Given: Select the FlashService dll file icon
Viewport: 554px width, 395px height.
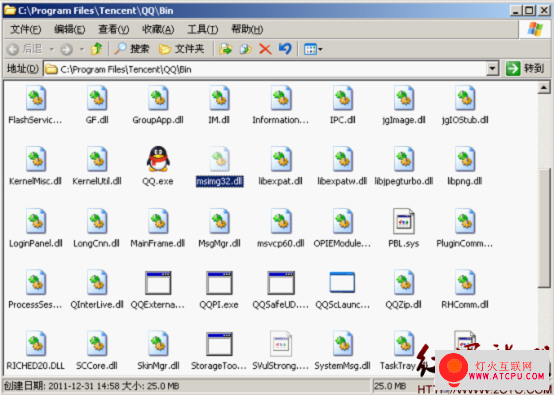Looking at the screenshot, I should [x=36, y=98].
